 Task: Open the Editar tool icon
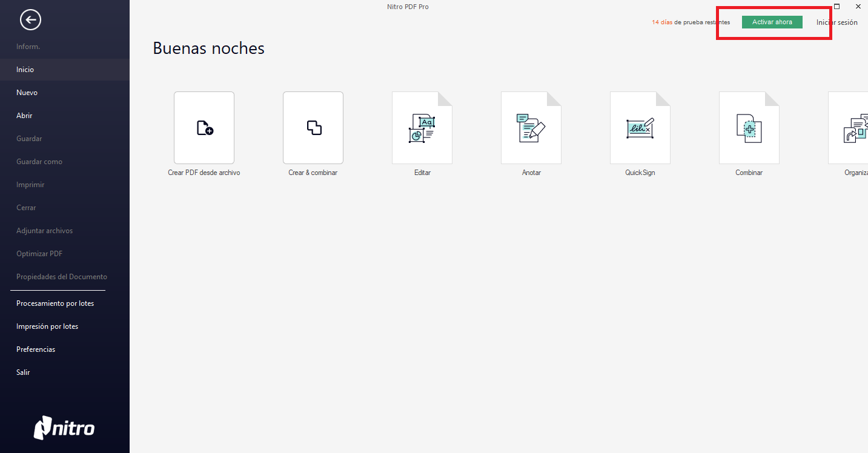click(x=422, y=128)
